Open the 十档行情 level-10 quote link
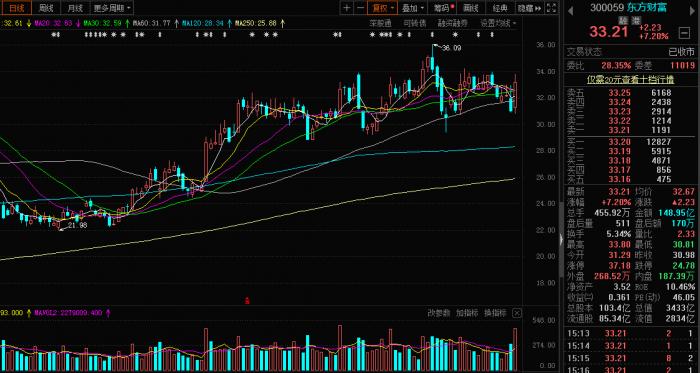 [630, 79]
